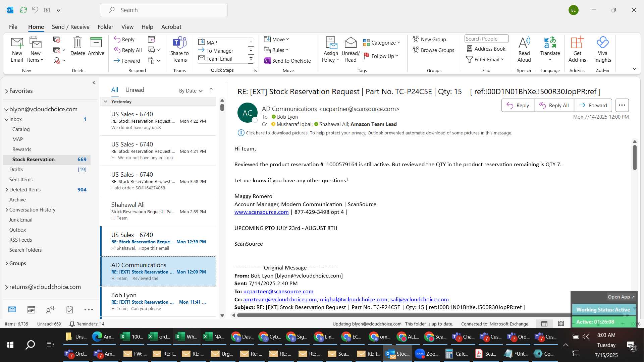Viewport: 644px width, 362px height.
Task: Click the Search People field
Action: tap(486, 39)
